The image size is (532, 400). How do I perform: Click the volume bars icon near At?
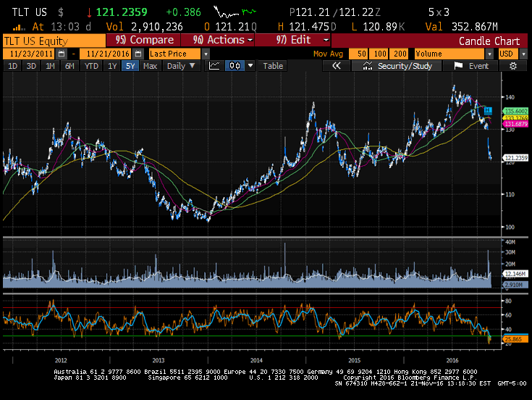tap(19, 27)
